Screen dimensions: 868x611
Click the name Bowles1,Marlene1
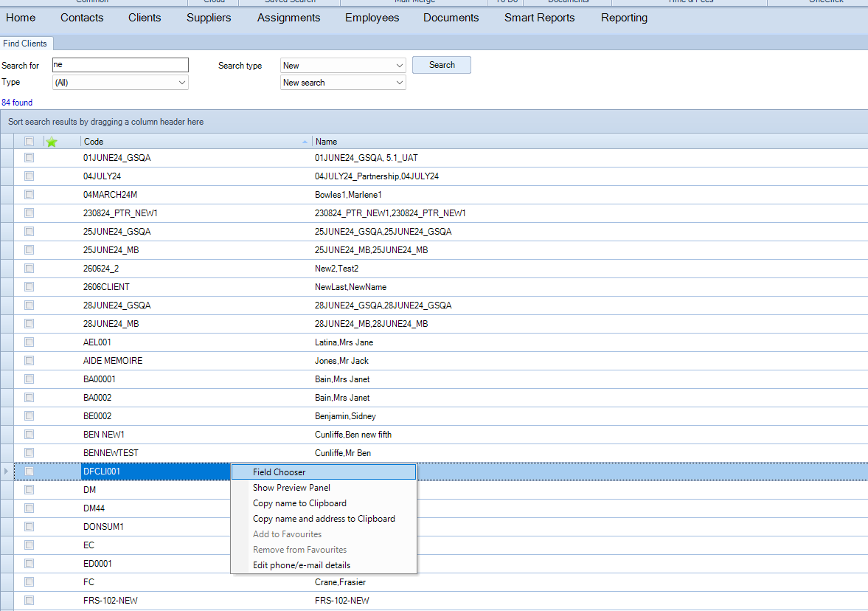[x=348, y=195]
